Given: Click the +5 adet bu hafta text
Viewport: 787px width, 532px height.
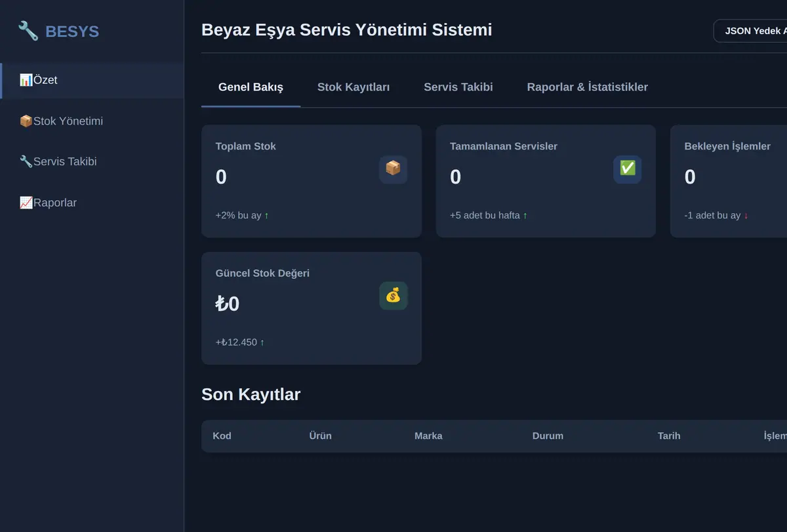Looking at the screenshot, I should tap(489, 215).
